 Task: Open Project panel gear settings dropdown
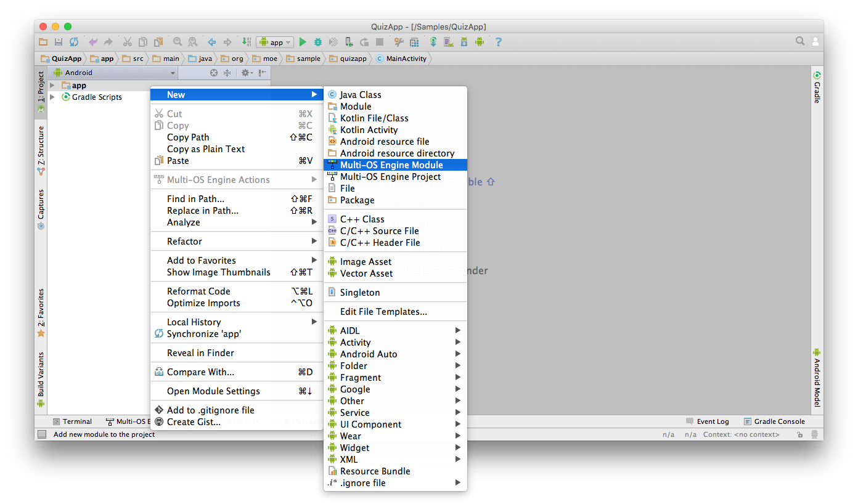coord(247,73)
